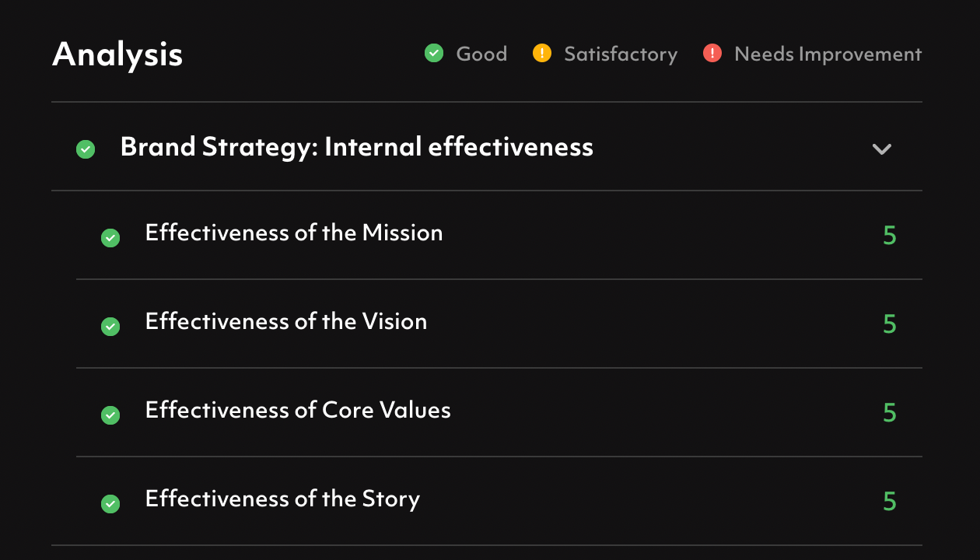
Task: Select the Effectiveness of Core Values row
Action: [x=298, y=411]
